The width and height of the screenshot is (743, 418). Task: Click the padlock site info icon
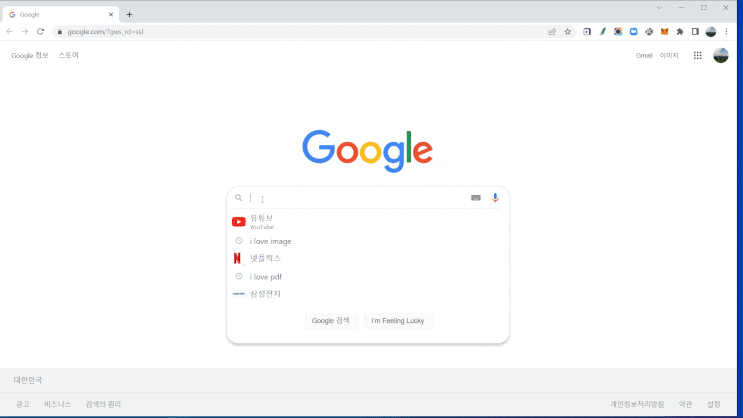(60, 32)
